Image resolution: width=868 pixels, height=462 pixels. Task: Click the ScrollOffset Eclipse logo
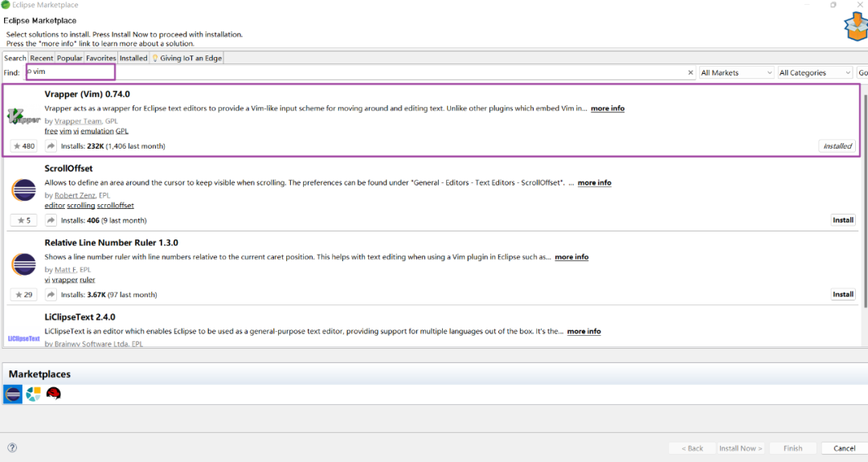click(x=24, y=190)
